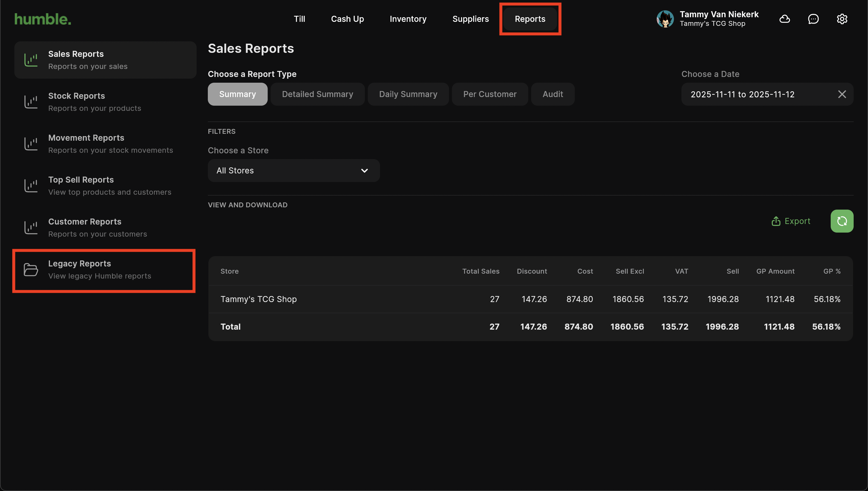This screenshot has width=868, height=491.
Task: Click the Legacy Reports folder icon
Action: [x=31, y=269]
